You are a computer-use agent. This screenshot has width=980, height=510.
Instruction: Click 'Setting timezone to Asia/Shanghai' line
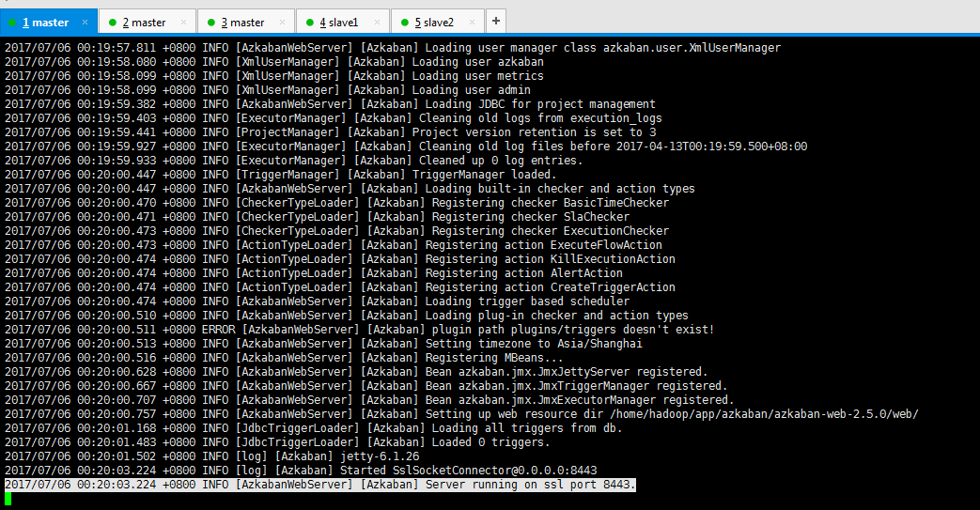point(534,343)
